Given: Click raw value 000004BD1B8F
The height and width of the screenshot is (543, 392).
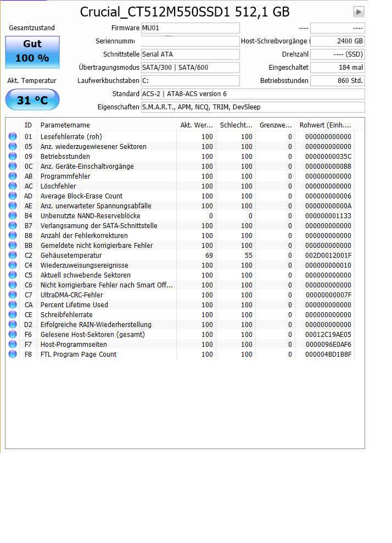Looking at the screenshot, I should tap(328, 354).
